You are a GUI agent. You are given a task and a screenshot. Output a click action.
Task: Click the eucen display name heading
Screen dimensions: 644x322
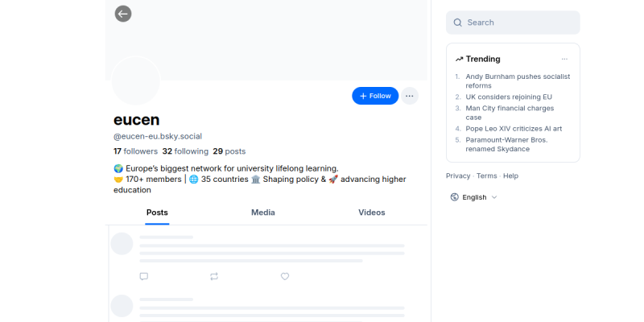tap(136, 119)
